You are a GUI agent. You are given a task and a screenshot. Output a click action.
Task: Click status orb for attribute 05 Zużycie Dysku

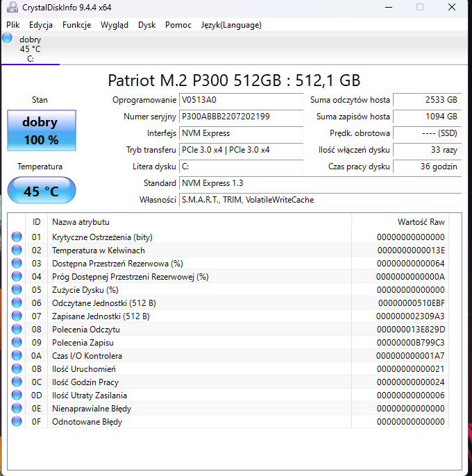17,289
